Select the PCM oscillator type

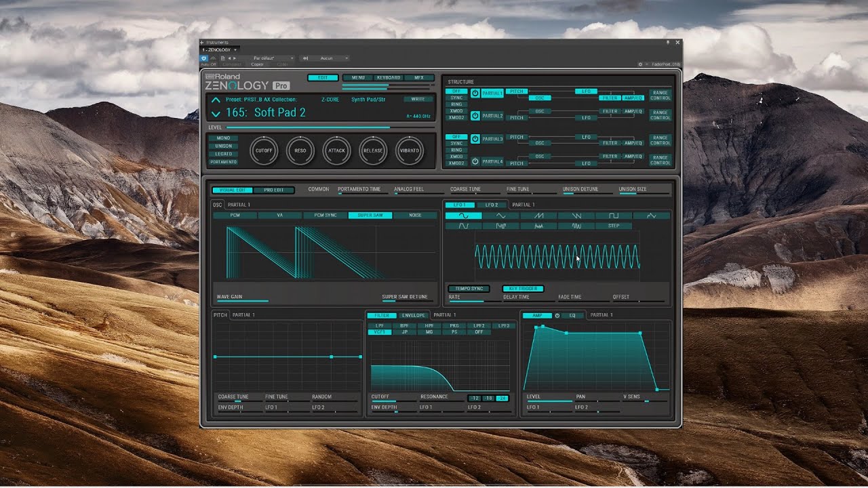(x=235, y=216)
